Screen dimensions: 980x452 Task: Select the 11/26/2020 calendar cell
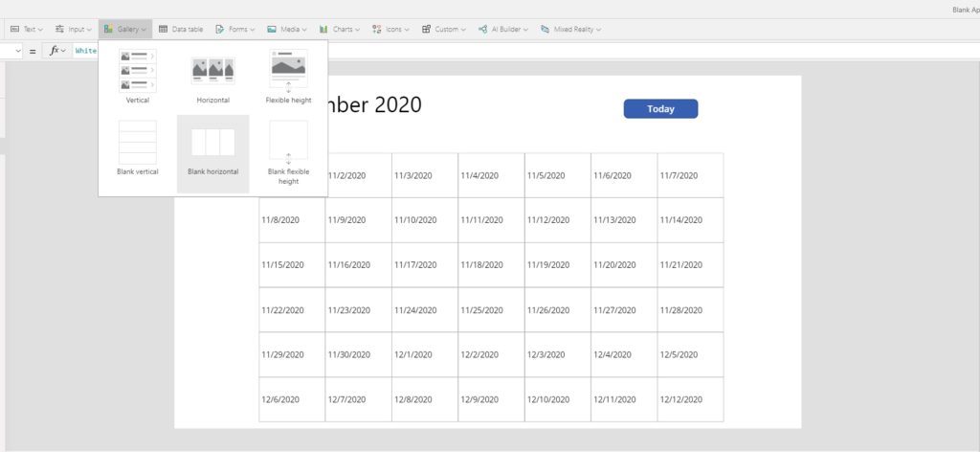(x=558, y=310)
